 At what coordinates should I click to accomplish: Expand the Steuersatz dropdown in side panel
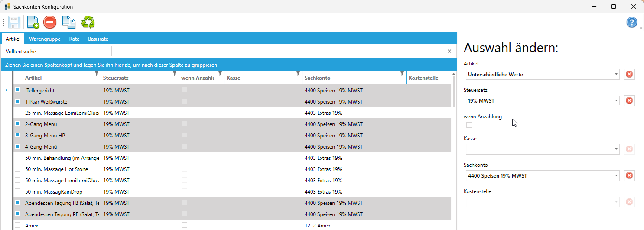click(616, 101)
